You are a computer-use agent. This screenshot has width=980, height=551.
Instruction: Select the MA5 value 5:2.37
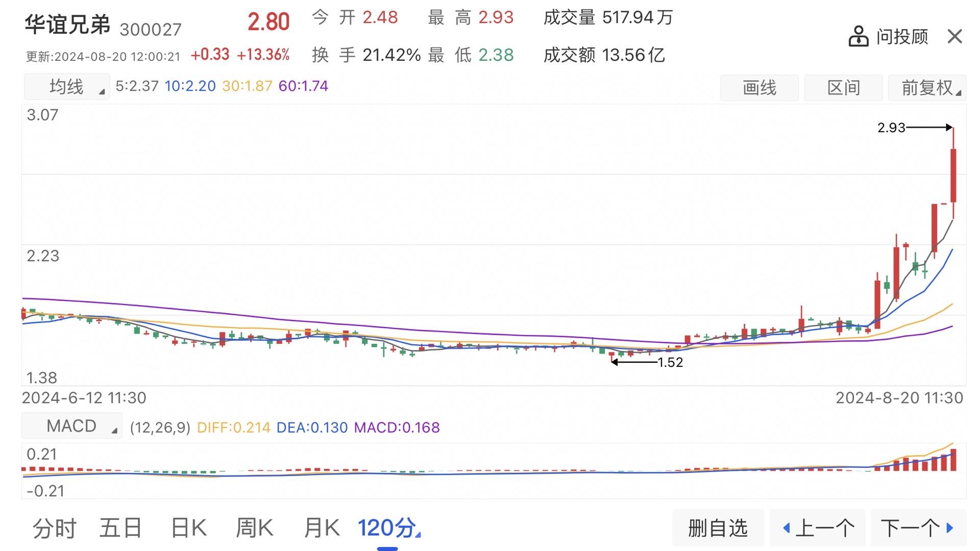[x=137, y=86]
